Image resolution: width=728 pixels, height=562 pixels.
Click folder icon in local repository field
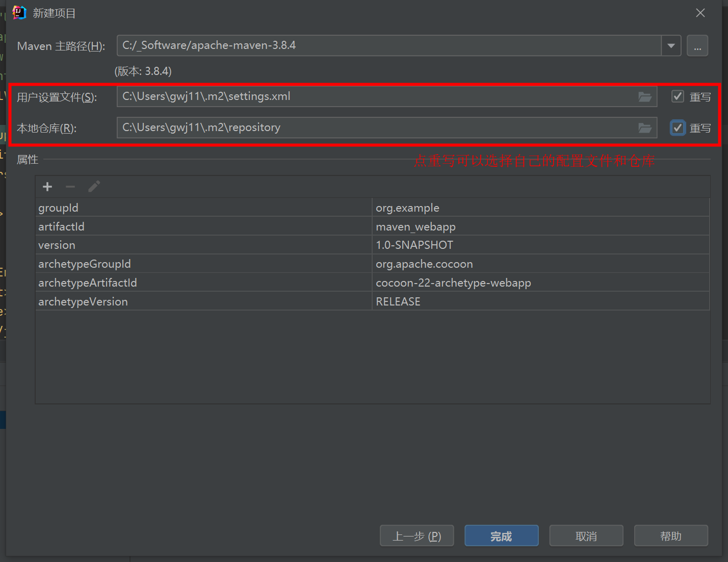tap(645, 128)
